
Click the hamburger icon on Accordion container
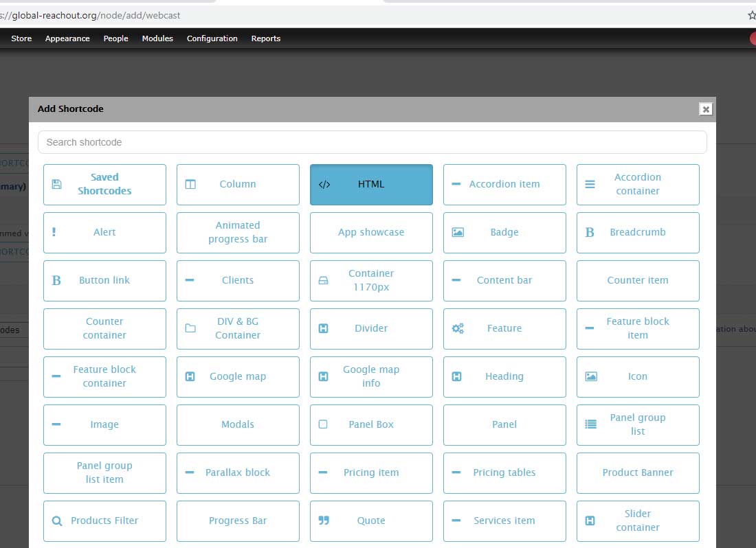[x=590, y=184]
